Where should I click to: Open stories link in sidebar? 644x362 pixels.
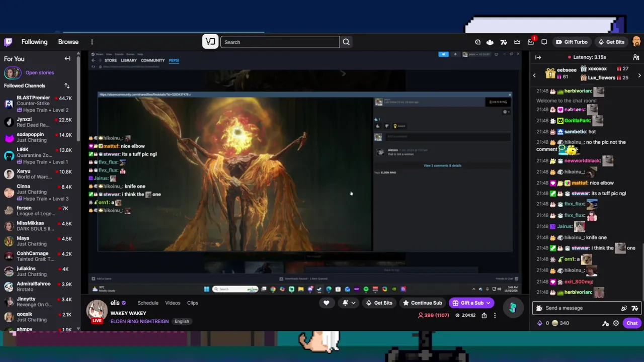pos(39,73)
